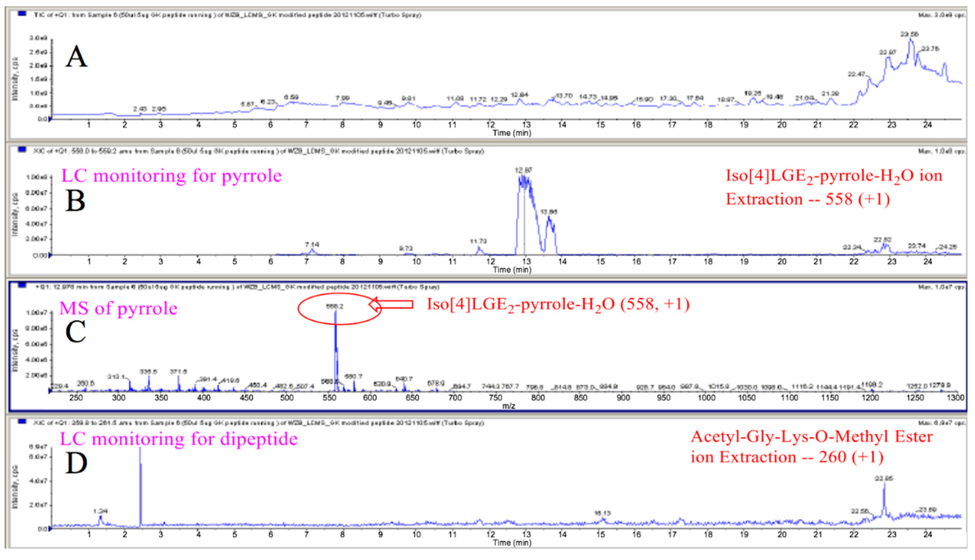Click the 23.56 peak label in the TIC trace
Image resolution: width=975 pixels, height=560 pixels.
(x=909, y=34)
